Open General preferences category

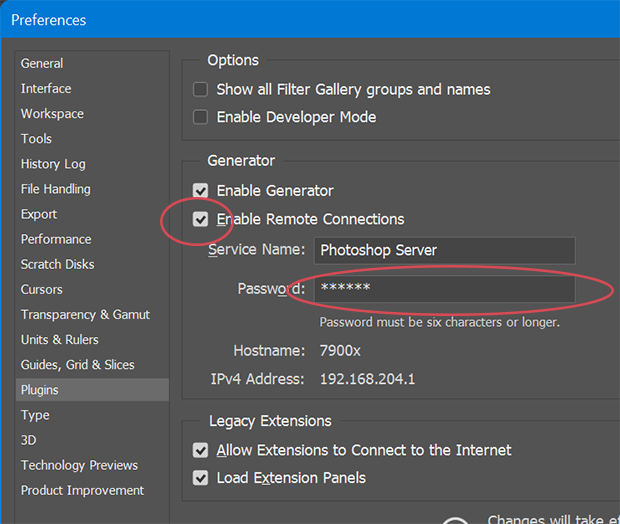point(42,63)
